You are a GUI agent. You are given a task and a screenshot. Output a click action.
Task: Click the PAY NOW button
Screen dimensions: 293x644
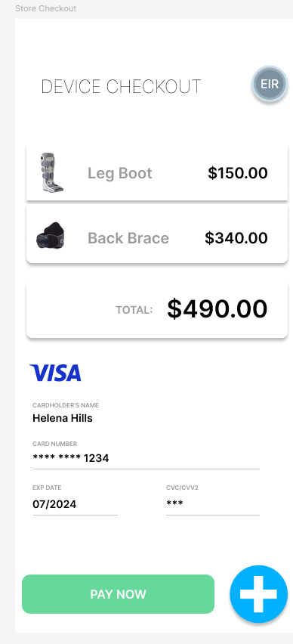click(x=119, y=594)
